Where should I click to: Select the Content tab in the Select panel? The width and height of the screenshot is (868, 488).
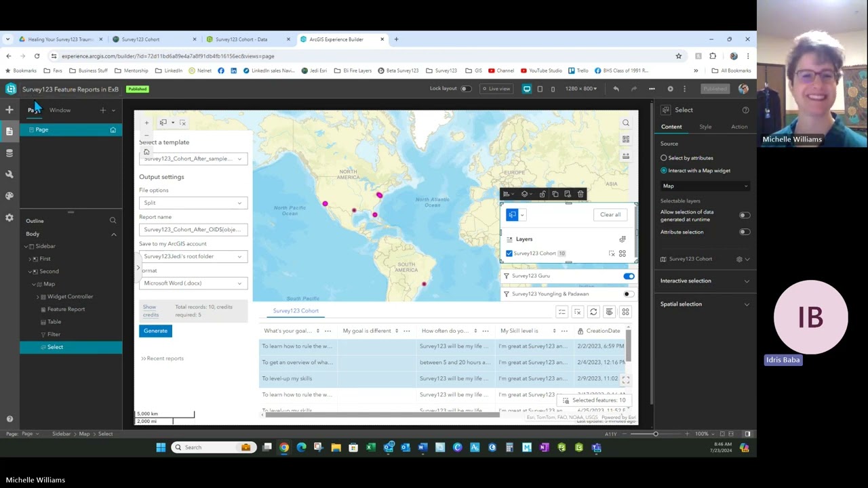click(671, 127)
